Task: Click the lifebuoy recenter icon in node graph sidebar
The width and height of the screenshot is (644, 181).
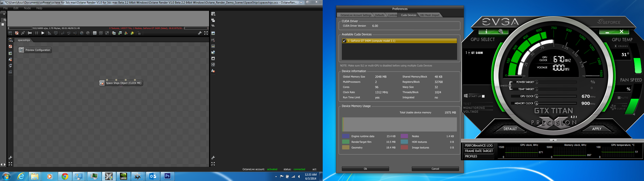Action: pos(10,46)
